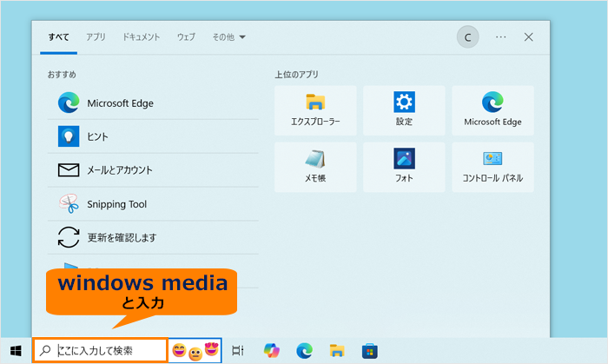Launch Copilot from the taskbar

click(x=271, y=351)
